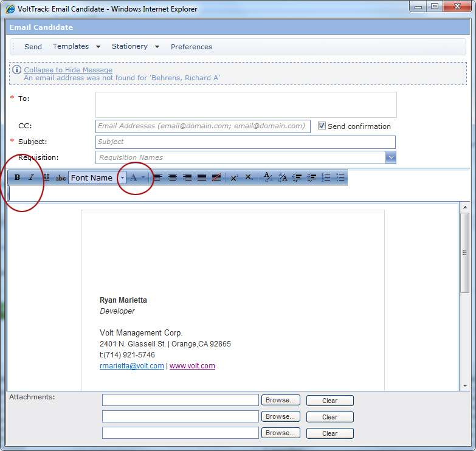
Task: Open rmarietta@volt.com email link
Action: click(132, 366)
